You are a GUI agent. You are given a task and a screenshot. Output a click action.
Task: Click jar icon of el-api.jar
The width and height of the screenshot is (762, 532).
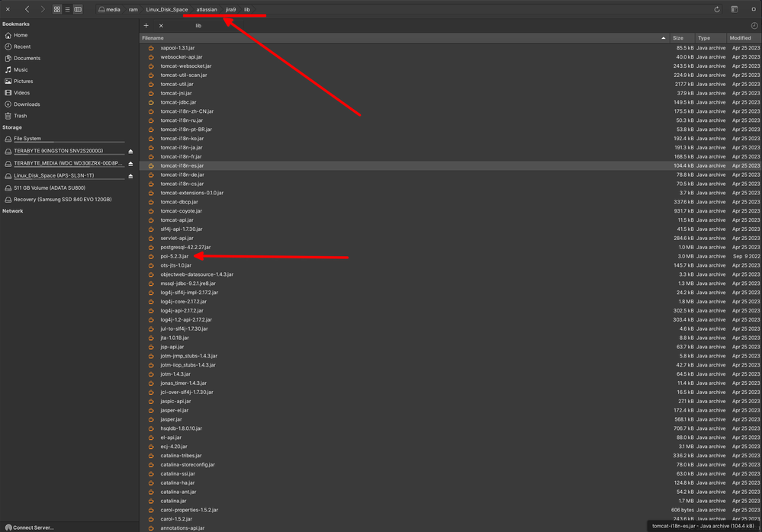click(151, 437)
